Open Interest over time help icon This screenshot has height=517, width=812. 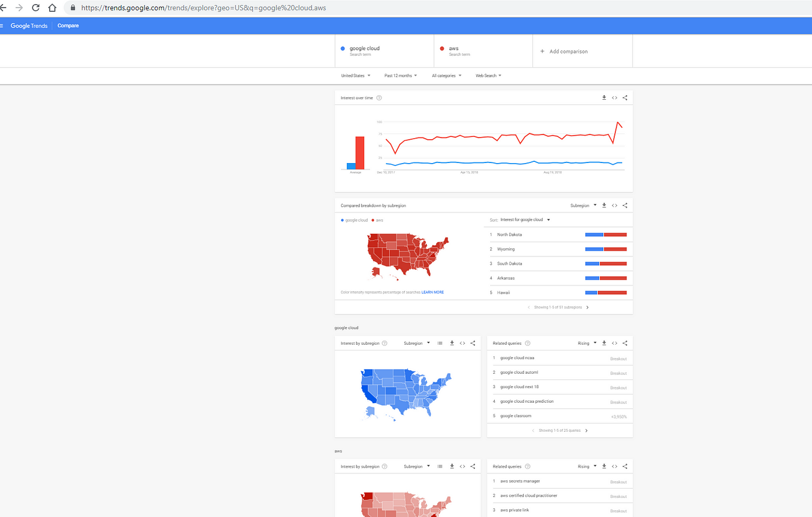(379, 97)
